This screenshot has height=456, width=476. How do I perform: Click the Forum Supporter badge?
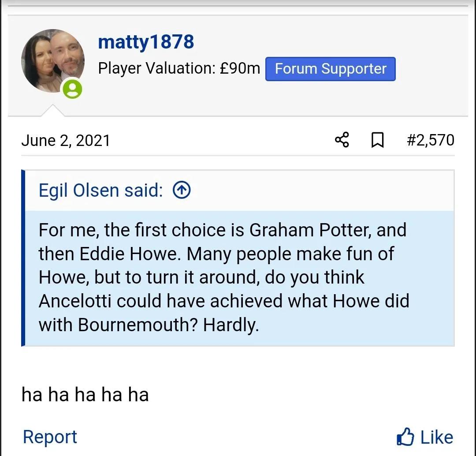(x=330, y=69)
